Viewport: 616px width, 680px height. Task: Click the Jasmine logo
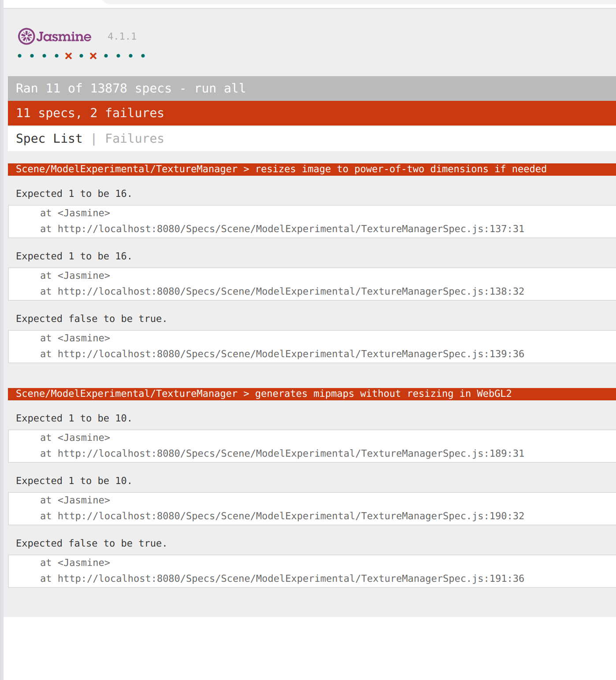55,36
